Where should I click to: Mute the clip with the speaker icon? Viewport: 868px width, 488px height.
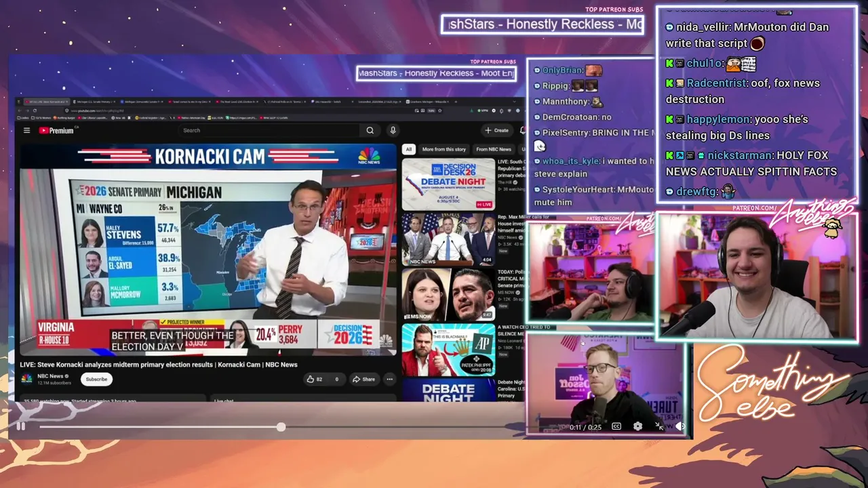[680, 426]
